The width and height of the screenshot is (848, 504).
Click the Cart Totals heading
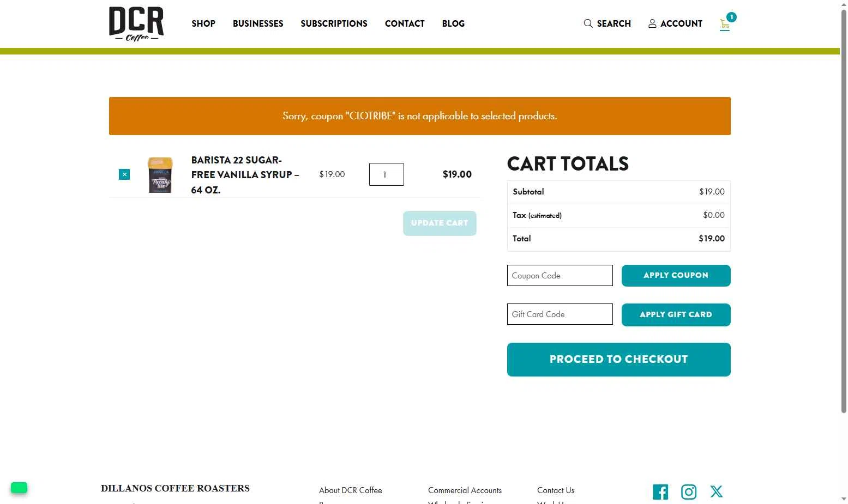pyautogui.click(x=568, y=164)
